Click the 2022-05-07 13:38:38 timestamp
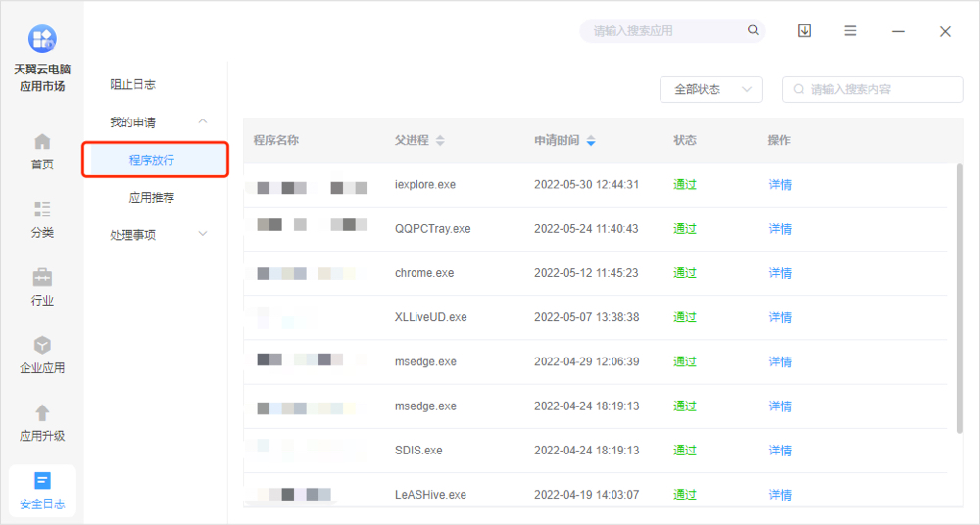This screenshot has width=980, height=525. click(x=586, y=317)
